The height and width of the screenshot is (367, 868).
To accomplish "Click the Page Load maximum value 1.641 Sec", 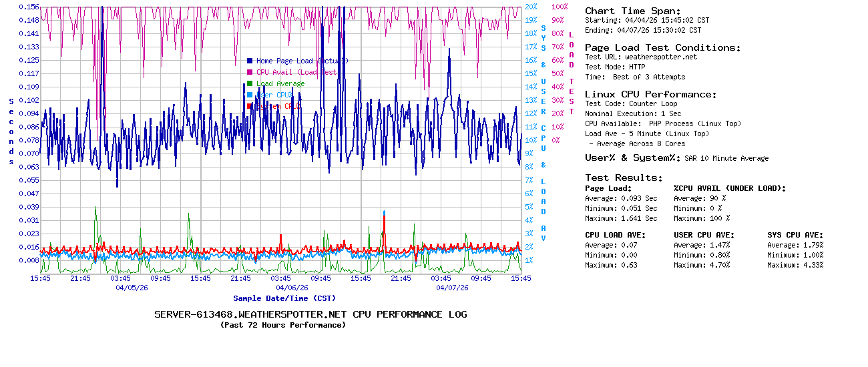I will click(x=639, y=218).
